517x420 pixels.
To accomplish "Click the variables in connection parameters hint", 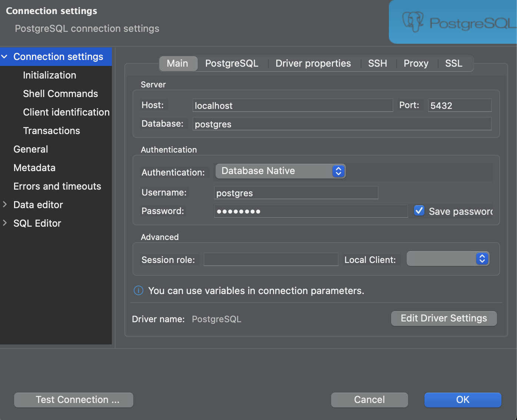I will pyautogui.click(x=256, y=291).
